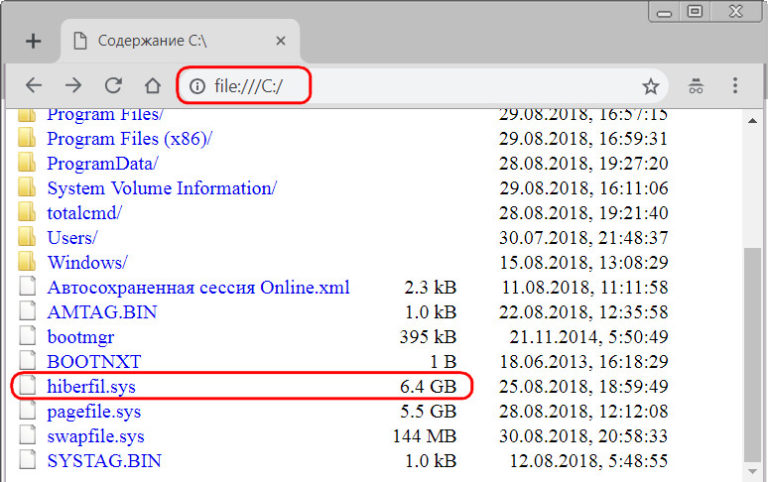The width and height of the screenshot is (768, 482).
Task: Select the date 18.06.2013, 16:18:29
Action: pos(584,362)
